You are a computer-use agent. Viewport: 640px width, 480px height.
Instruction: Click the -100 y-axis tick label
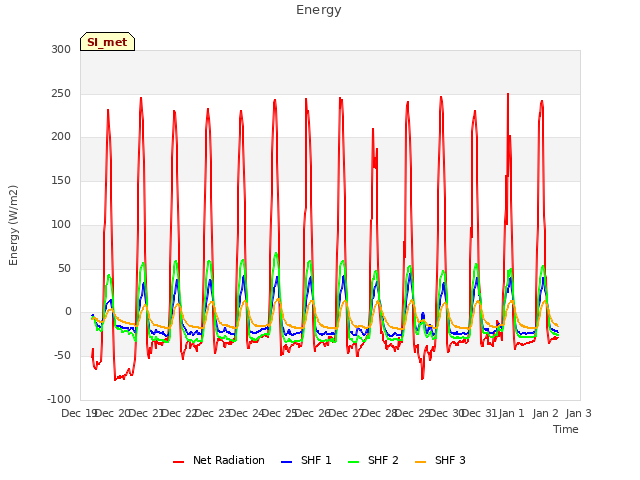59,399
